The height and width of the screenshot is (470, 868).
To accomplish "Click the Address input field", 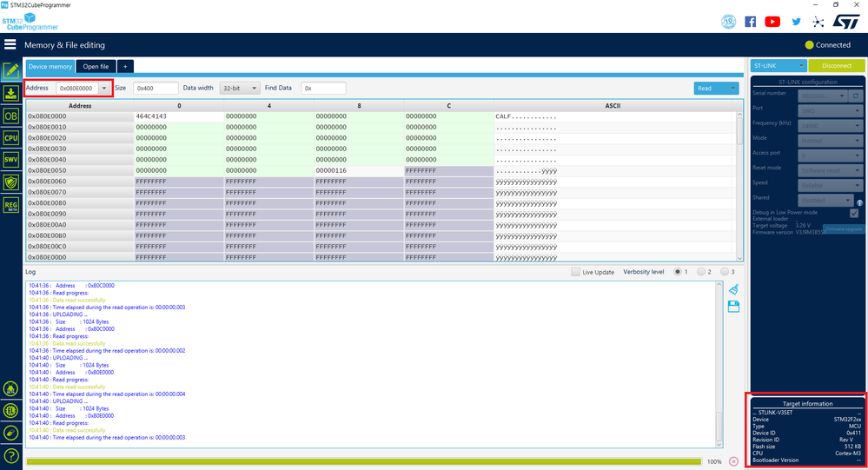I will [x=77, y=88].
